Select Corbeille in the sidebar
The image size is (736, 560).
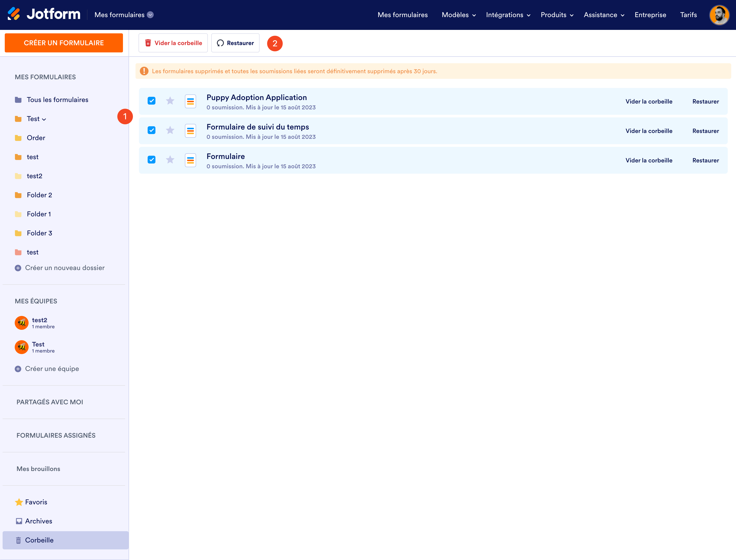coord(39,540)
